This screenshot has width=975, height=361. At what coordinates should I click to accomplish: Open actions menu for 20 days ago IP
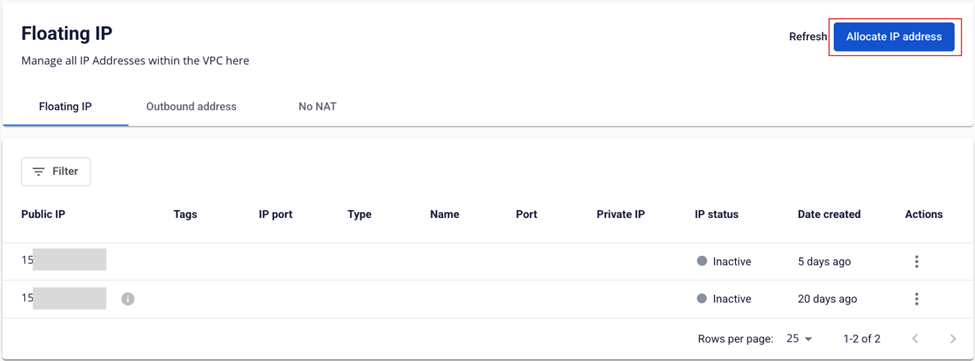tap(916, 299)
